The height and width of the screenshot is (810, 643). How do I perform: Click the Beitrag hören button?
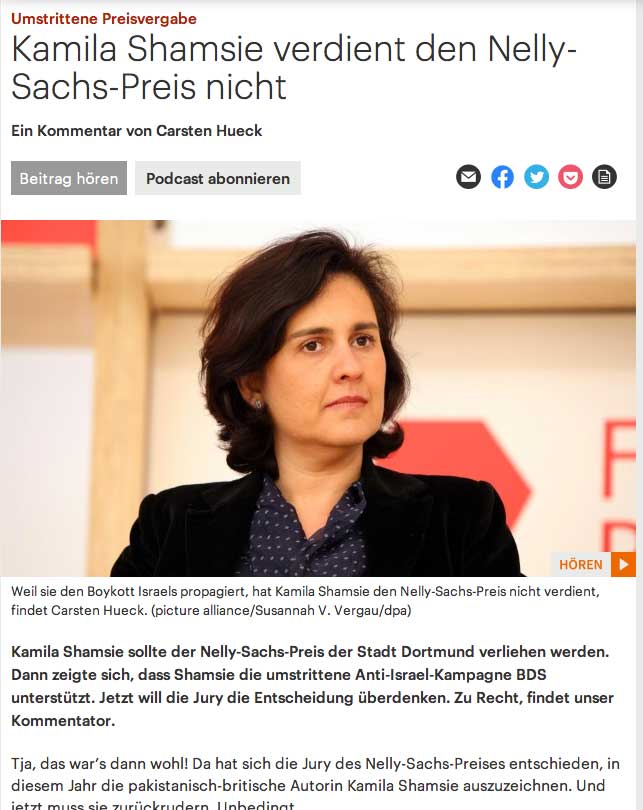point(69,178)
